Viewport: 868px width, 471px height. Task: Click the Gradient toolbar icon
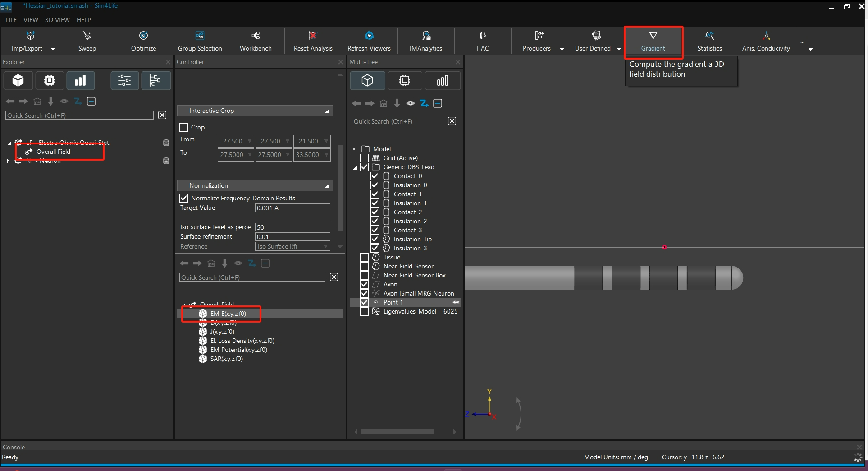click(653, 36)
